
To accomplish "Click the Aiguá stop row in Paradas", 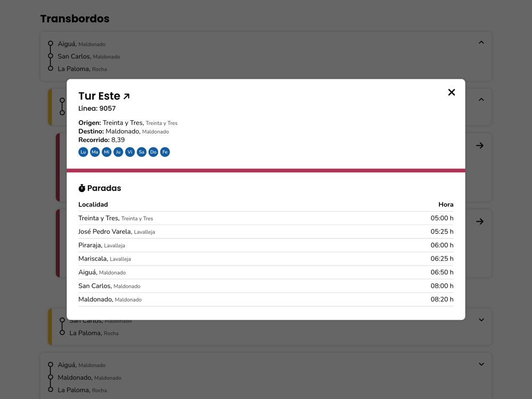I will click(x=266, y=272).
